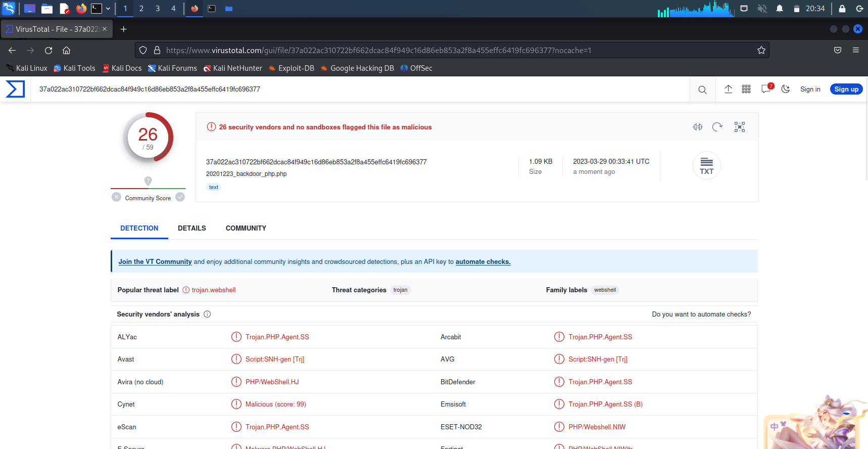Close the VirusTotal browser tab

coord(105,29)
